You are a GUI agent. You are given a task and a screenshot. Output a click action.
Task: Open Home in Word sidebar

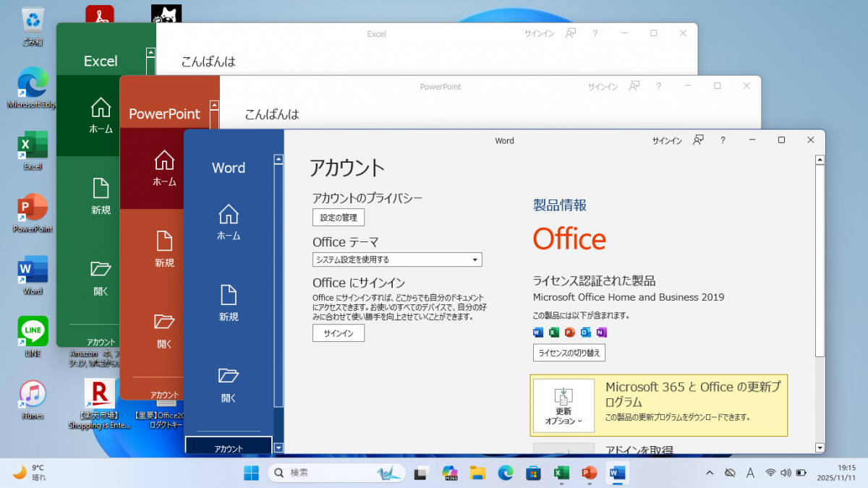tap(229, 222)
